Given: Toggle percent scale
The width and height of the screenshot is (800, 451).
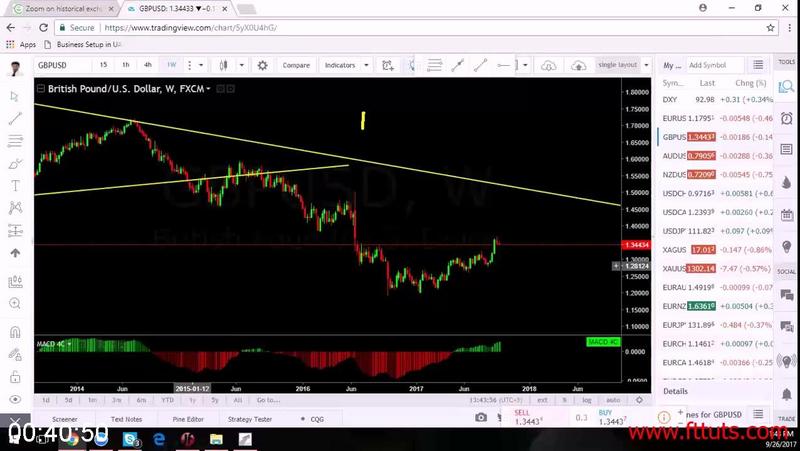Looking at the screenshot, I should click(x=564, y=400).
